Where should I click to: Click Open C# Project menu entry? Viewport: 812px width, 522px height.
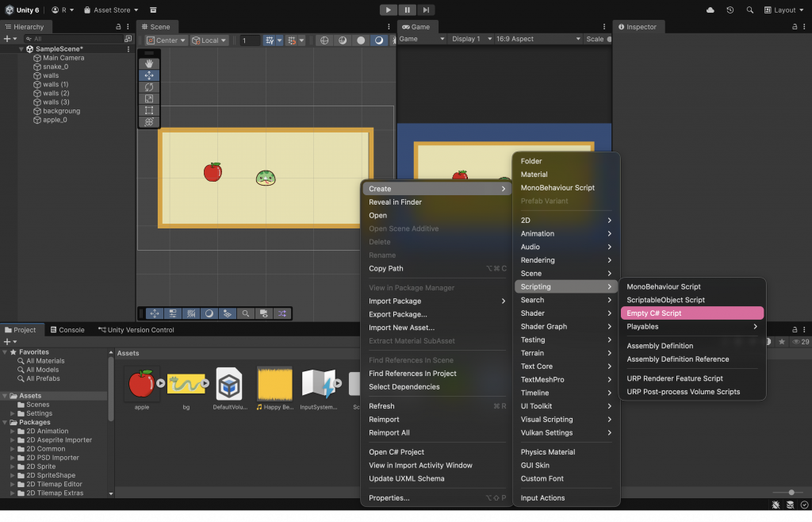tap(436, 452)
